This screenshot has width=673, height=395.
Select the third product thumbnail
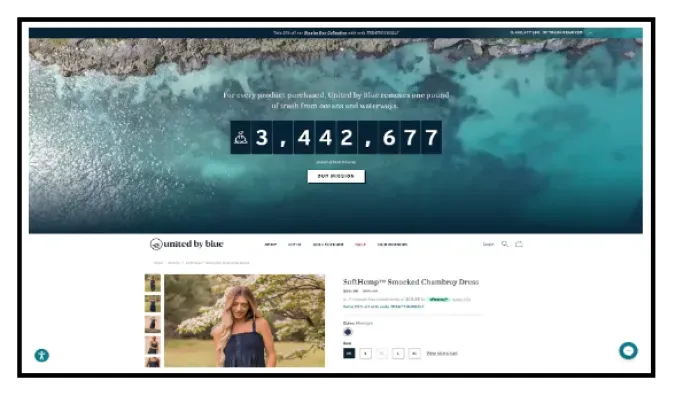(x=152, y=324)
